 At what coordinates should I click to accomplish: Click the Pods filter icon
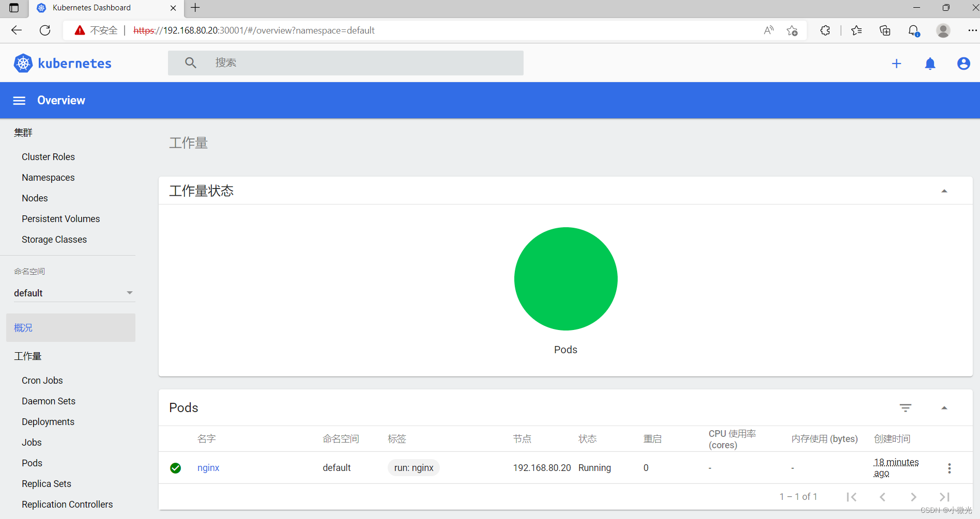(x=906, y=407)
